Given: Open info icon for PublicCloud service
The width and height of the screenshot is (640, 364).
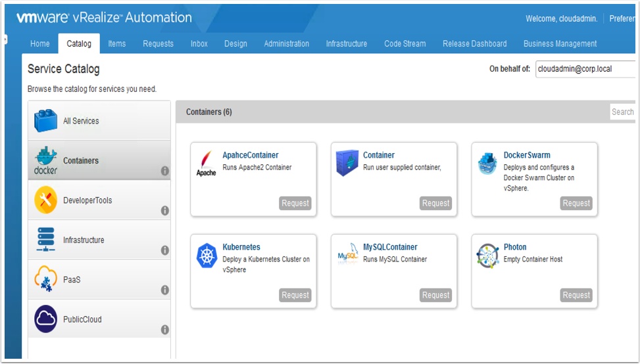Looking at the screenshot, I should click(165, 329).
